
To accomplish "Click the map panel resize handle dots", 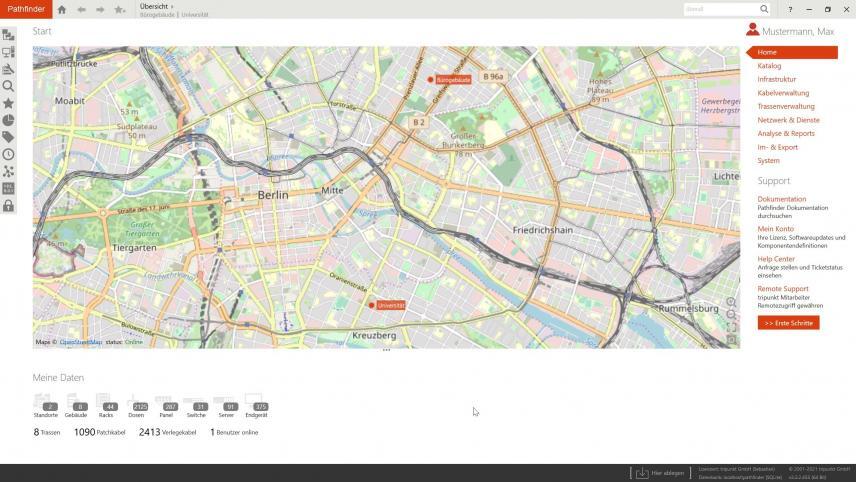I will [x=386, y=350].
